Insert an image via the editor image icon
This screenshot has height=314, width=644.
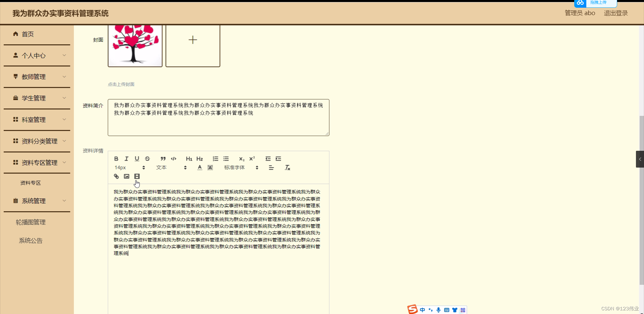point(126,176)
